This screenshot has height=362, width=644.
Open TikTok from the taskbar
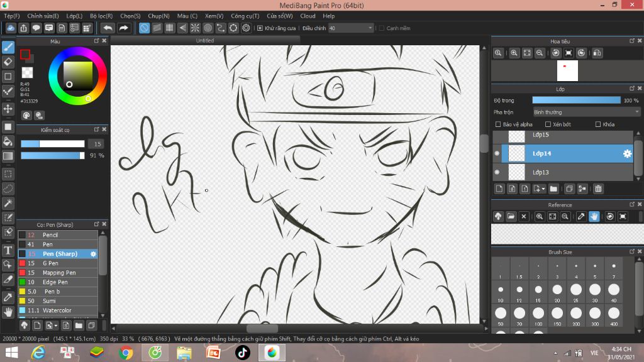[242, 353]
